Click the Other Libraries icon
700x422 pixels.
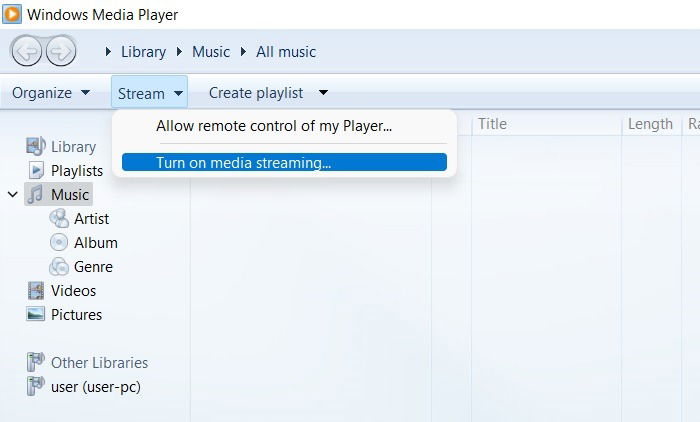(36, 362)
